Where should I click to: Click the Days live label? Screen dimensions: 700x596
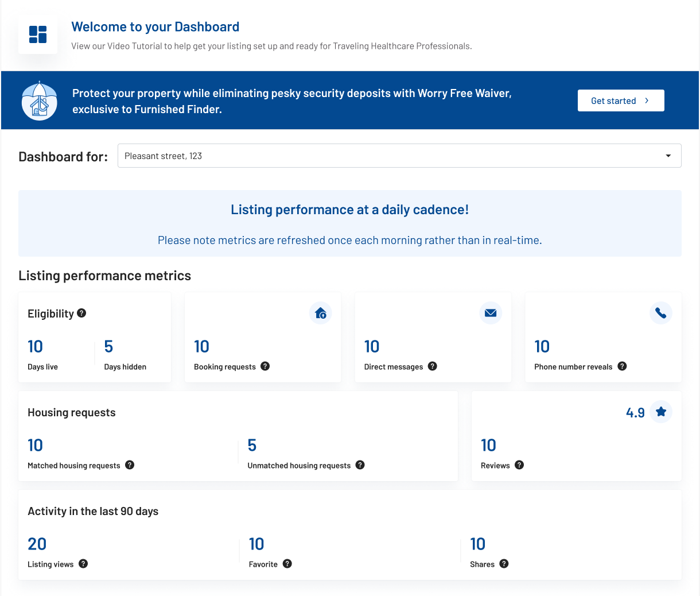coord(42,367)
